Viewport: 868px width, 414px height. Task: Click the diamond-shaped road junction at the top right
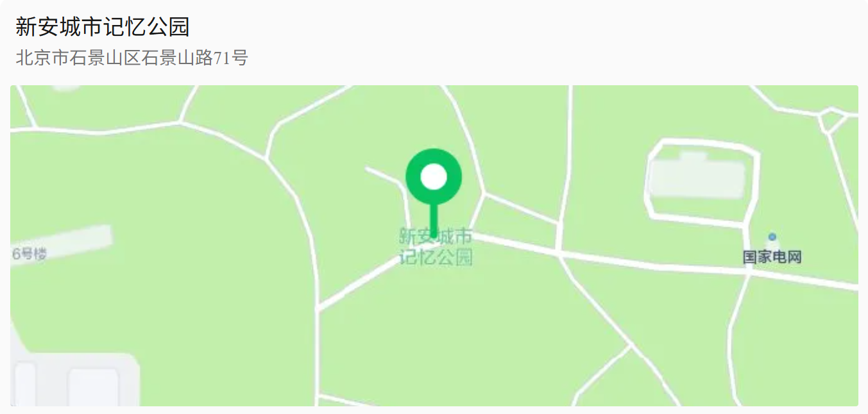833,120
